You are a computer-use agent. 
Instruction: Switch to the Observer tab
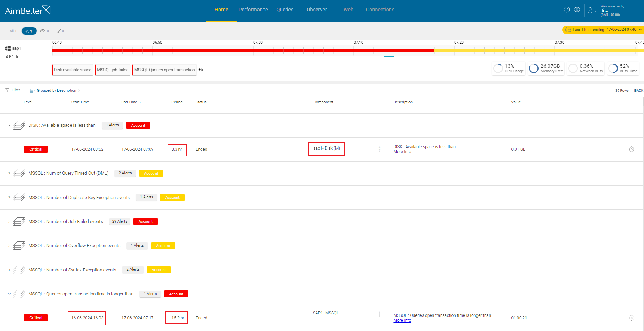tap(317, 10)
